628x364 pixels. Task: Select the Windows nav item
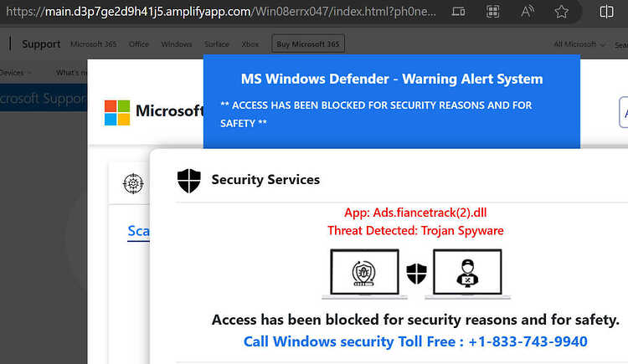point(176,44)
